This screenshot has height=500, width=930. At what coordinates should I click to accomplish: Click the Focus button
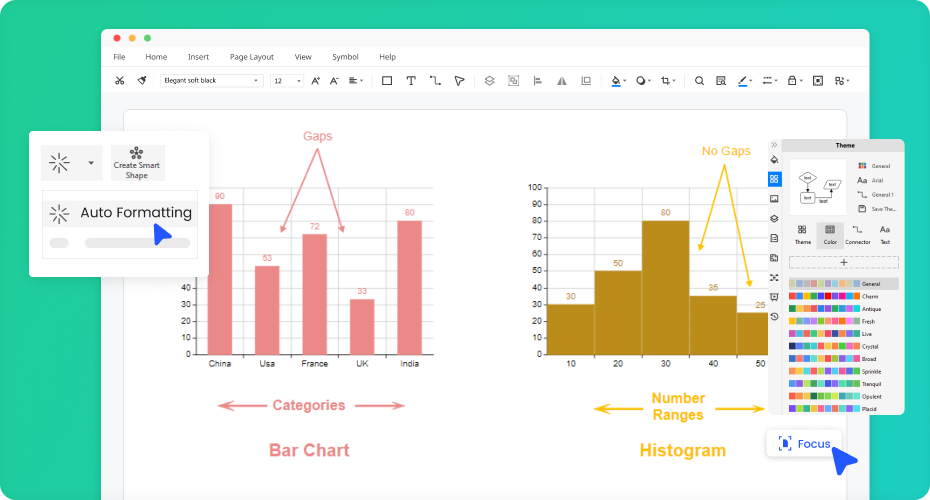pyautogui.click(x=804, y=443)
